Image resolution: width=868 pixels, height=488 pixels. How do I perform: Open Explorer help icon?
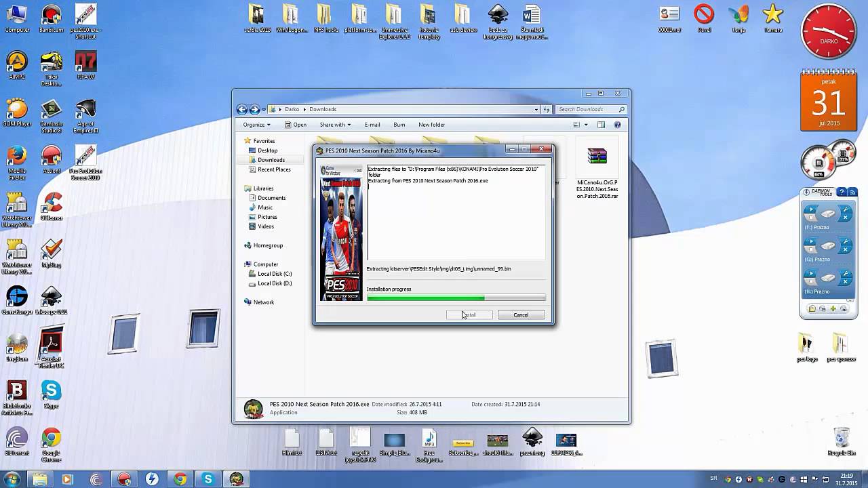tap(617, 125)
